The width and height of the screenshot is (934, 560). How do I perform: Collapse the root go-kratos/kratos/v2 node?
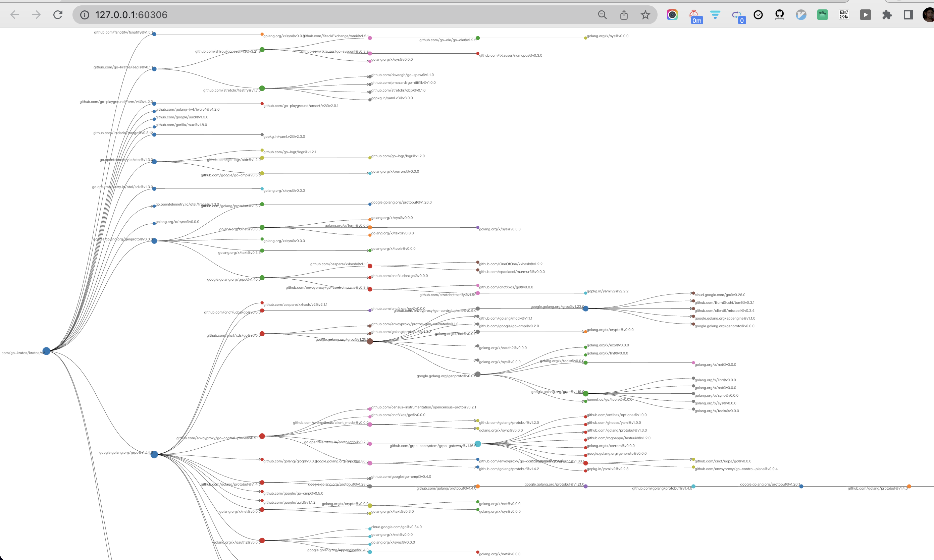click(46, 351)
